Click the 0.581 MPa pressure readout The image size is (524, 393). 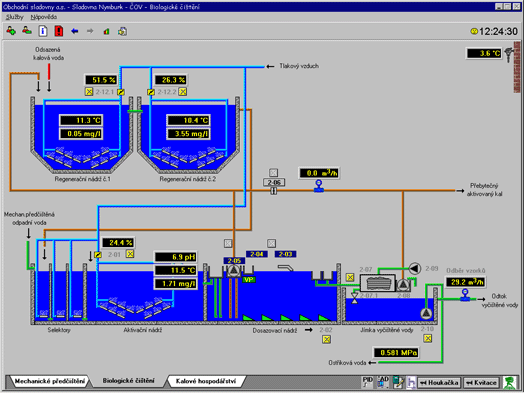tap(396, 353)
